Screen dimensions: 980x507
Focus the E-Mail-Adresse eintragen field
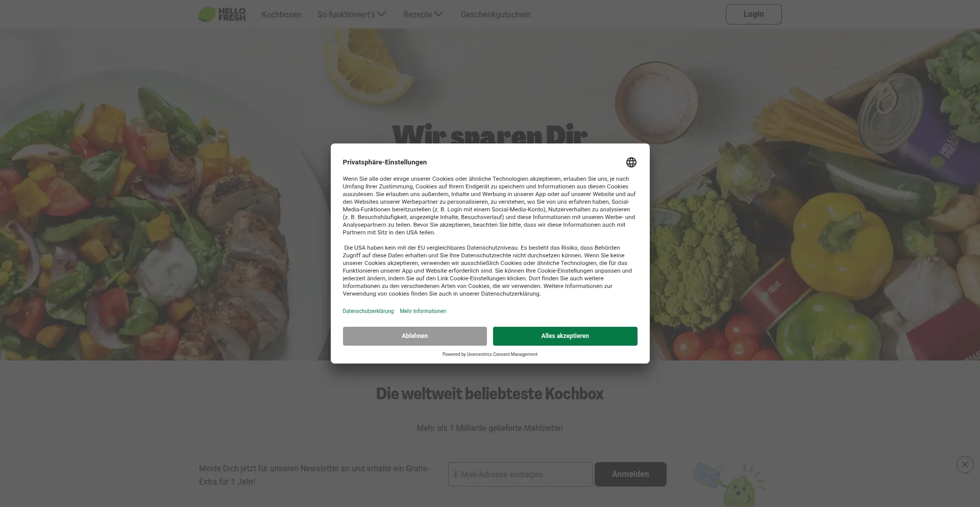520,474
